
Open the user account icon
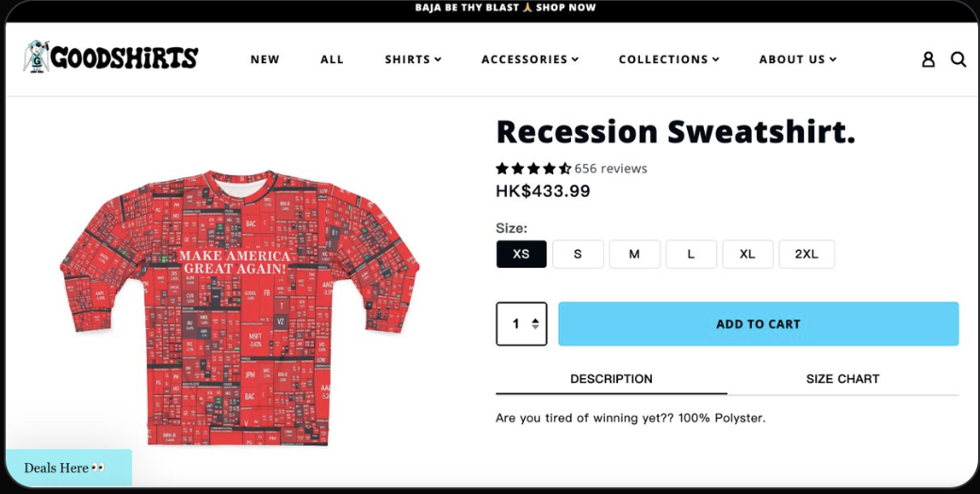point(928,59)
